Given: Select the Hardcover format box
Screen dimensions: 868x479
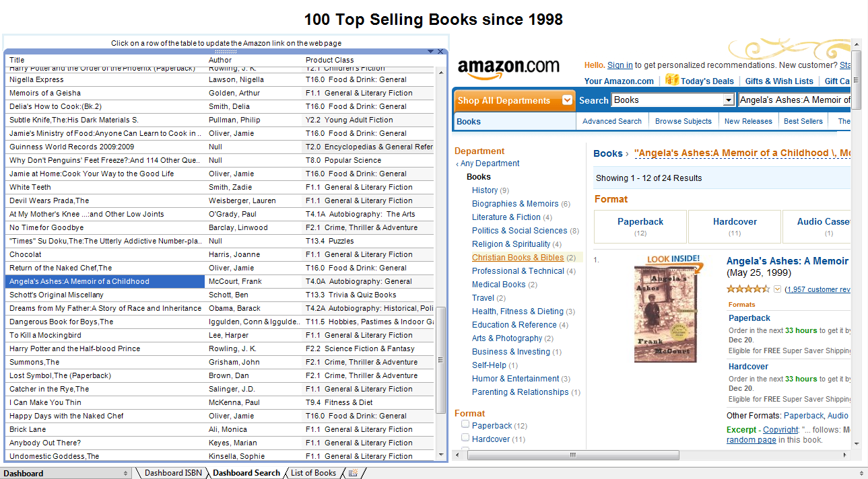Looking at the screenshot, I should point(735,226).
